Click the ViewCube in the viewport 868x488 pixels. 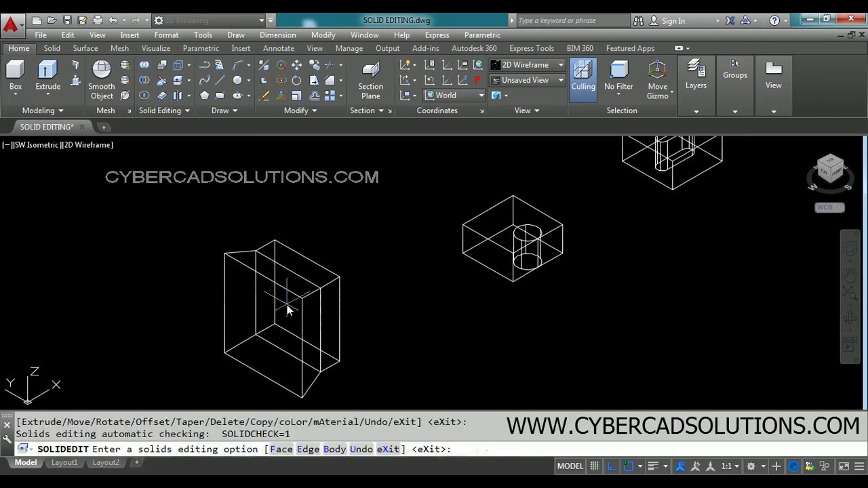coord(830,169)
